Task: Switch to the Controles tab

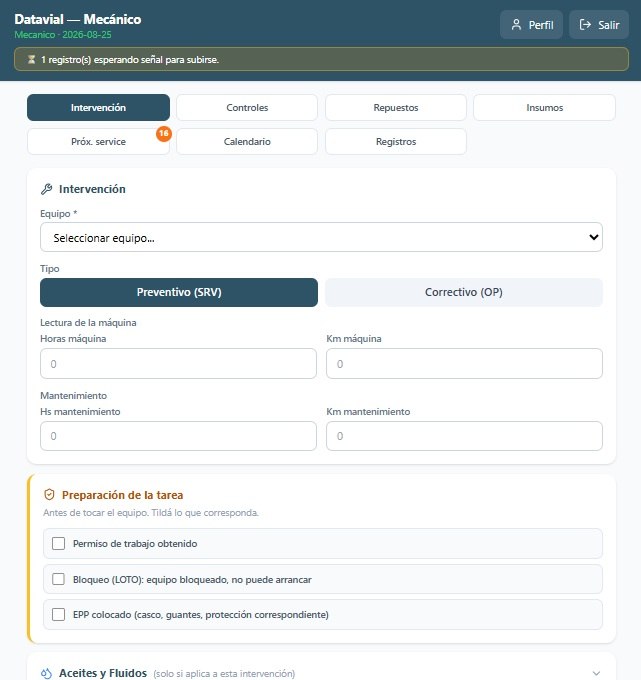Action: click(247, 108)
